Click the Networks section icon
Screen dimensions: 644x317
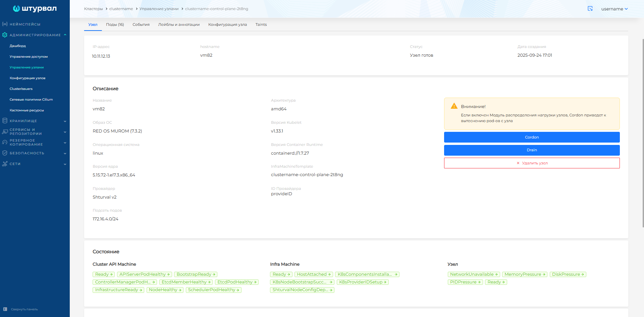tap(5, 164)
